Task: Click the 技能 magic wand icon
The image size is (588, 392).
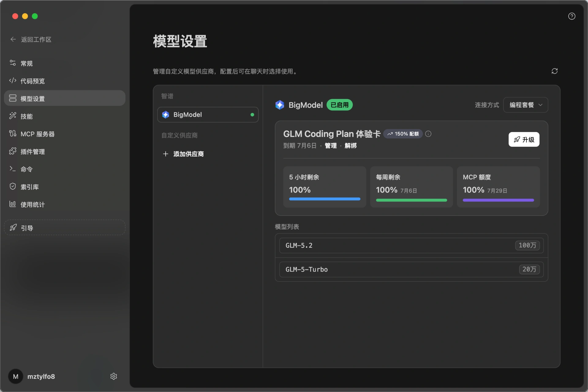Action: tap(13, 116)
